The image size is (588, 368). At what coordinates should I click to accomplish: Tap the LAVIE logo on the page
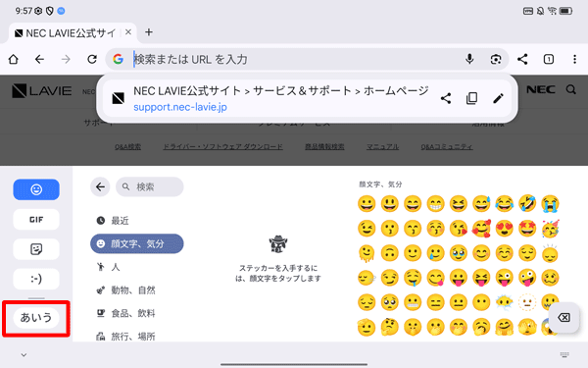coord(41,91)
